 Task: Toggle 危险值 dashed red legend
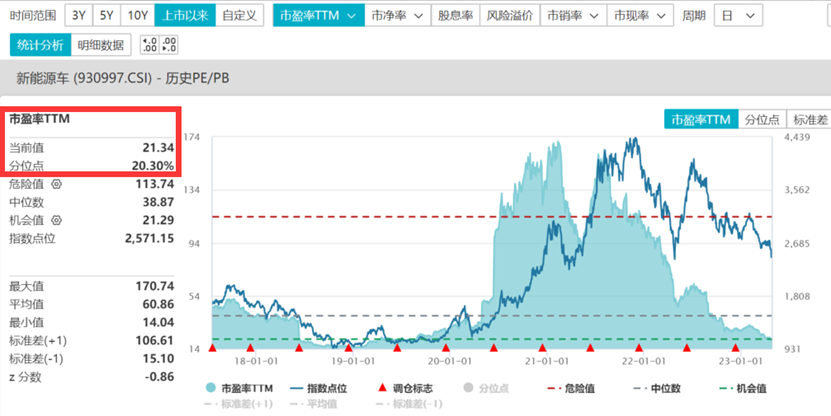(553, 388)
